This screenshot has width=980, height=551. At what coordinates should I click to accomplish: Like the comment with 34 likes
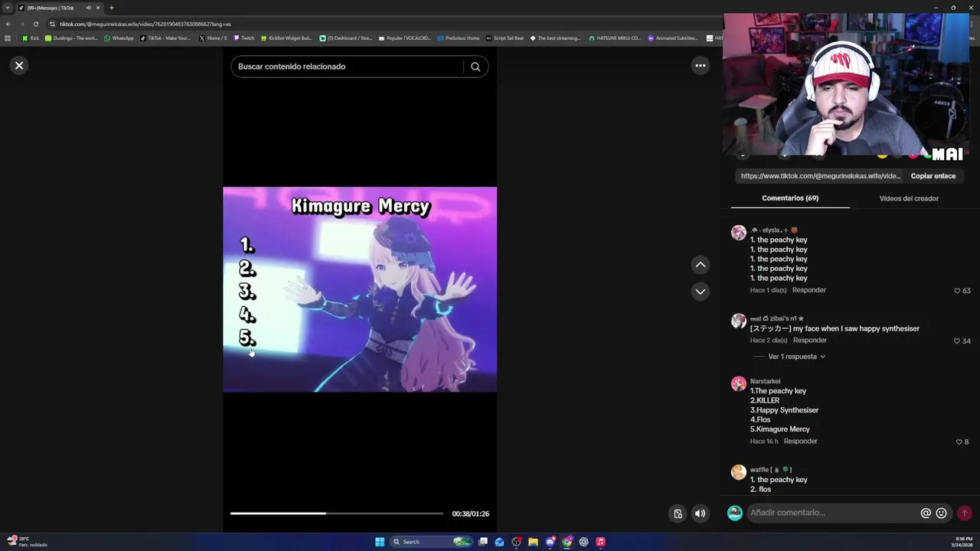pos(957,341)
